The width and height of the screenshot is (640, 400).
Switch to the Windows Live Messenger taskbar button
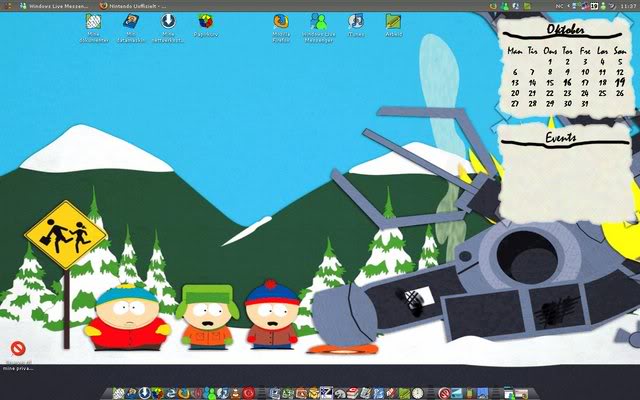pos(54,6)
